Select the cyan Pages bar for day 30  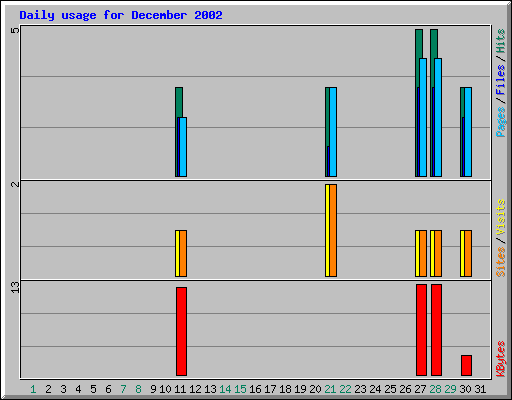click(x=468, y=132)
